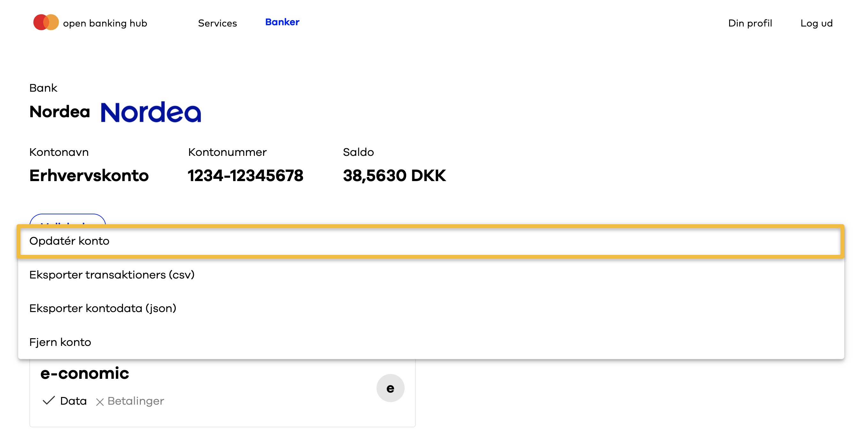Open the Services menu

click(x=217, y=23)
